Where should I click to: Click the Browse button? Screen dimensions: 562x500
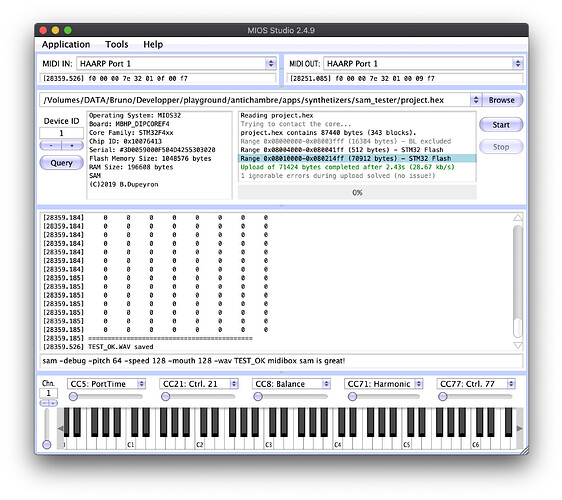pos(501,100)
